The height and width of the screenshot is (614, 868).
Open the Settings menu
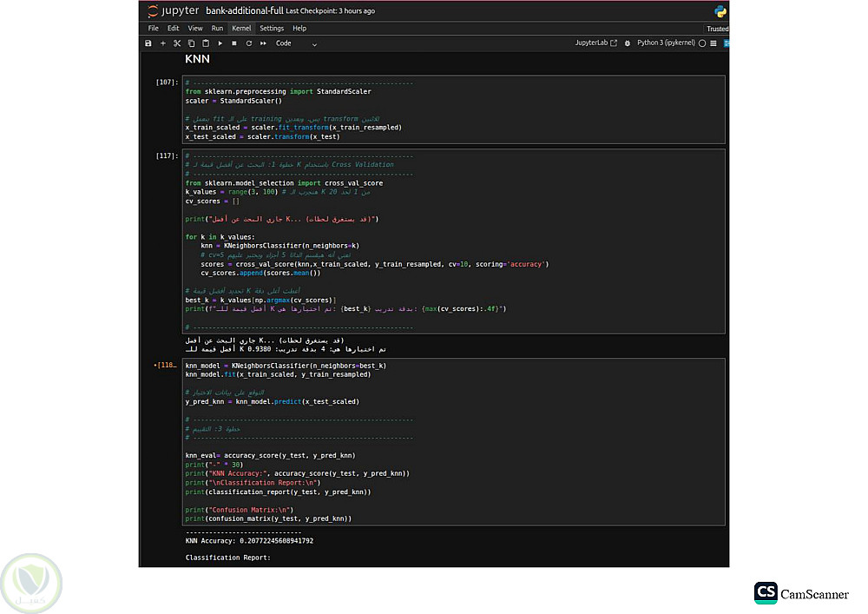[x=272, y=29]
